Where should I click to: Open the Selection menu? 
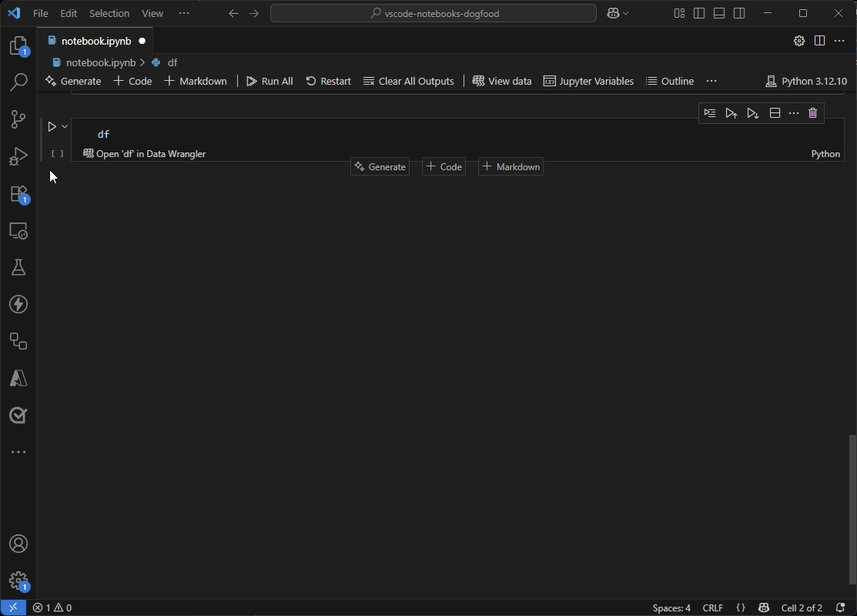109,13
